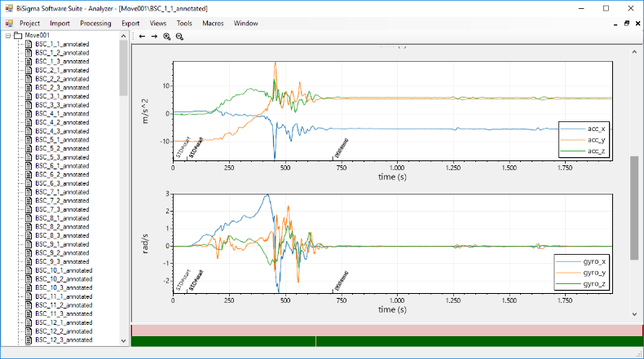This screenshot has height=359, width=644.
Task: Select BSC_12_3_annotated file
Action: point(64,340)
